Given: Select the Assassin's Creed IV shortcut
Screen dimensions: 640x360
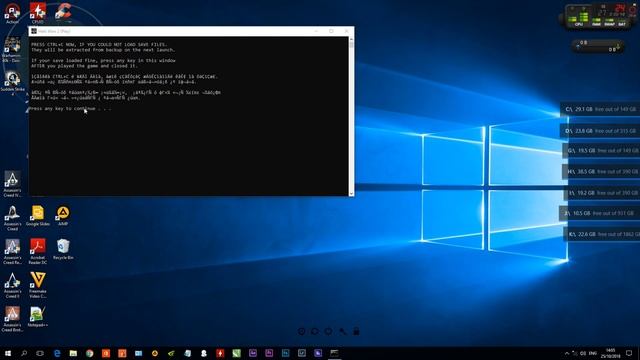Looking at the screenshot, I should point(12,184).
